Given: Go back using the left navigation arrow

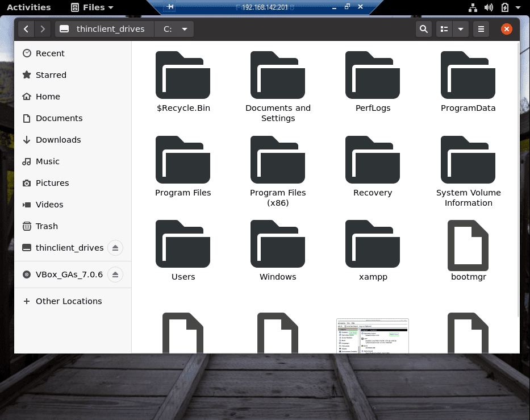Looking at the screenshot, I should pyautogui.click(x=26, y=29).
